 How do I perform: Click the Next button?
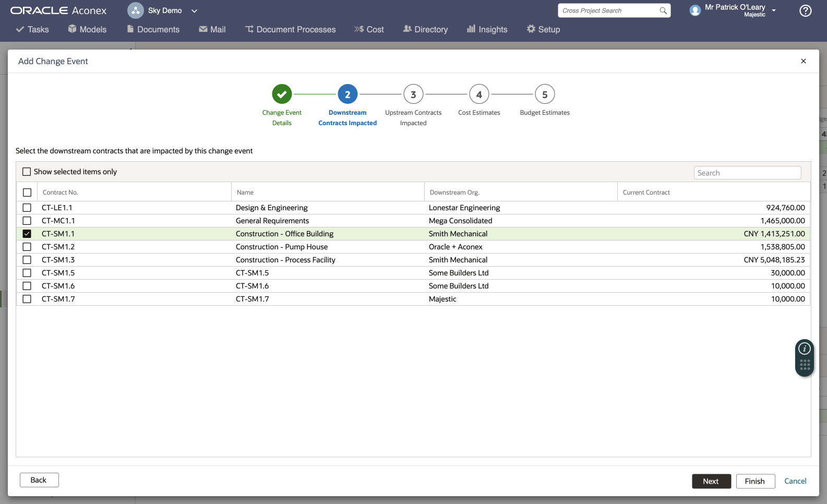711,481
